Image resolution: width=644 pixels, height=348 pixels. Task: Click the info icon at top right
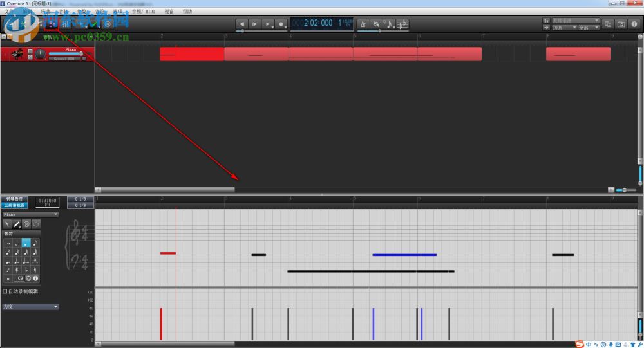(634, 24)
